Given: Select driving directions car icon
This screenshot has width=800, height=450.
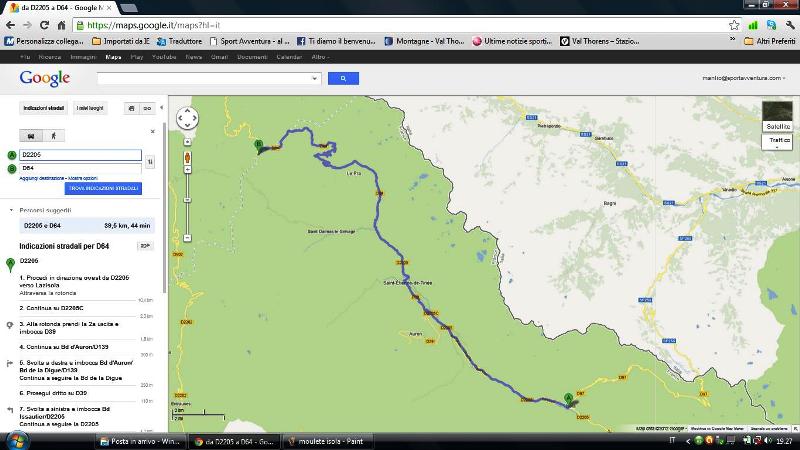Looking at the screenshot, I should (x=31, y=135).
